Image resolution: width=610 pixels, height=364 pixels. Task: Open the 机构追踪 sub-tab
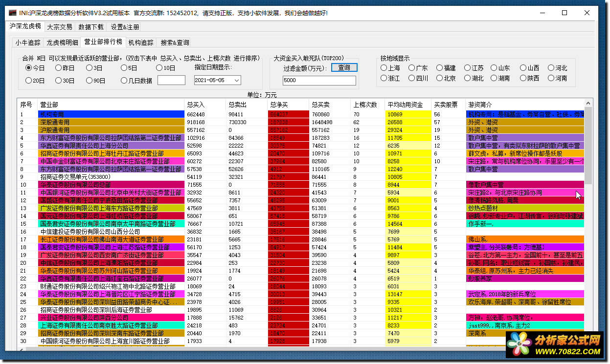click(x=141, y=43)
